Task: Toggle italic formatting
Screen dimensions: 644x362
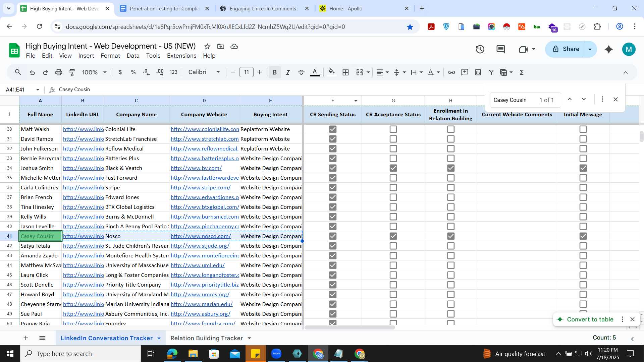Action: (x=288, y=72)
